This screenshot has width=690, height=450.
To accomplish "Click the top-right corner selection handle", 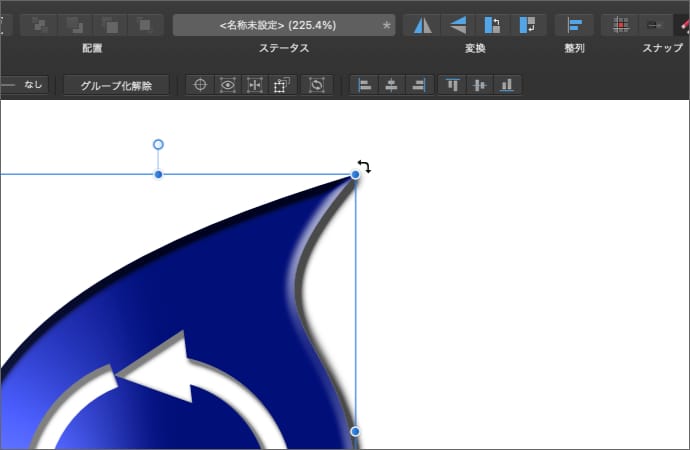I will click(356, 175).
